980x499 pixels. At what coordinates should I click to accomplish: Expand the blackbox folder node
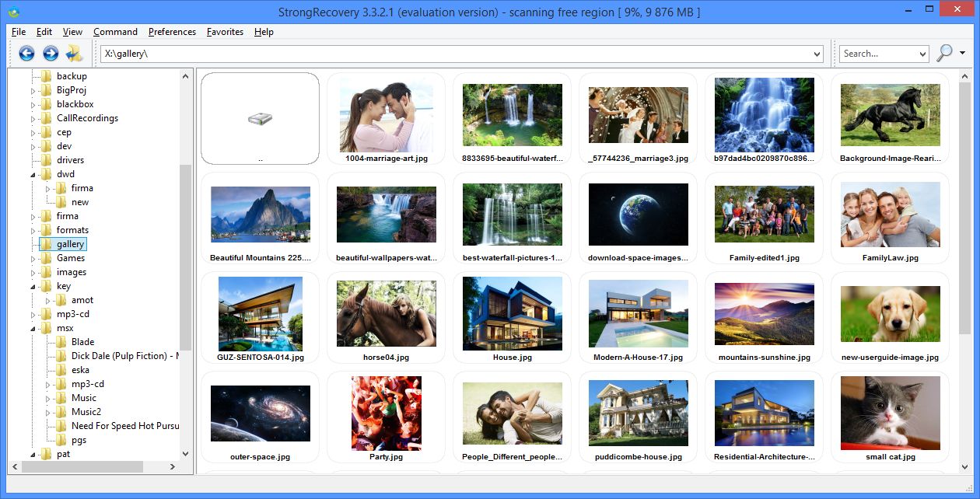[x=33, y=105]
